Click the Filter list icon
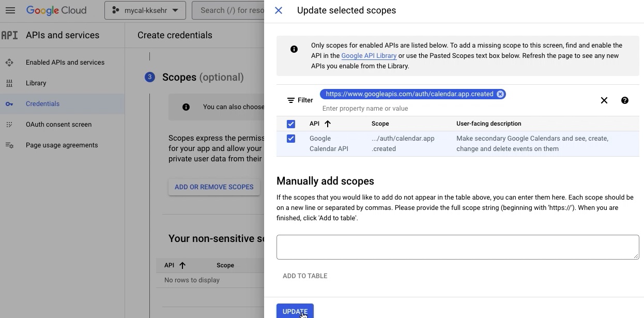This screenshot has width=644, height=318. click(291, 100)
